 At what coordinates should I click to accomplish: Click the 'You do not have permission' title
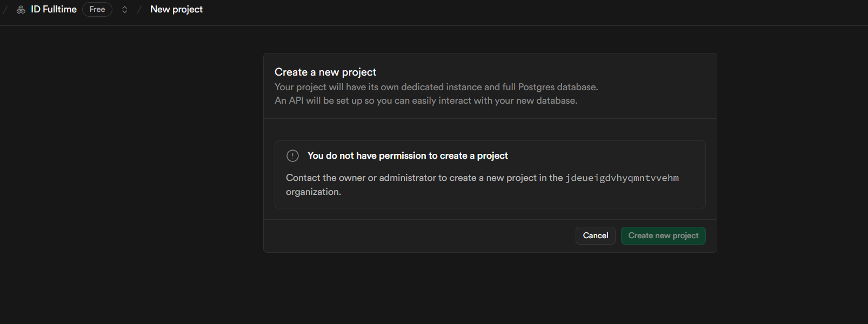click(408, 156)
